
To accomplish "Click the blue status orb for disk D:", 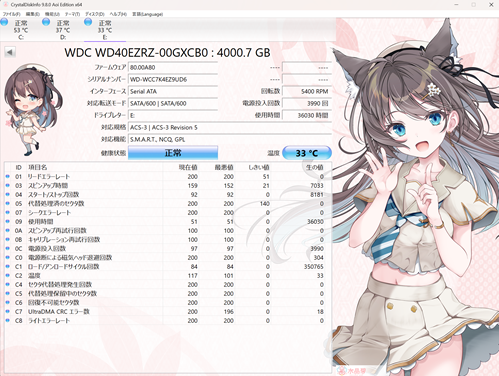I will [x=46, y=22].
